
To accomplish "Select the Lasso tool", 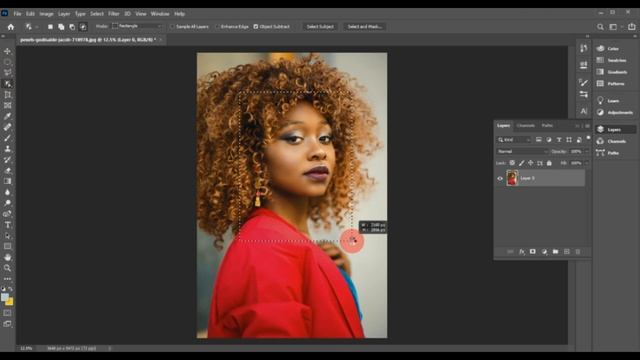I will 7,73.
